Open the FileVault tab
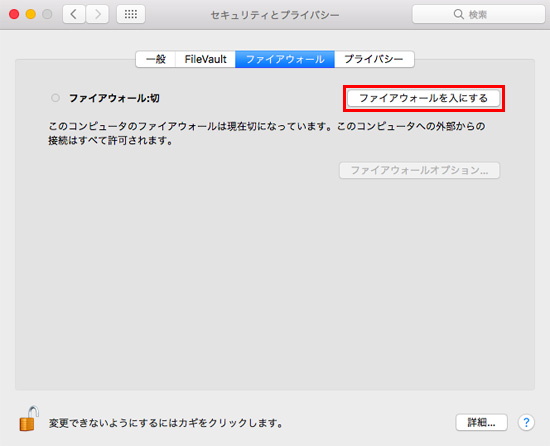 [x=206, y=59]
